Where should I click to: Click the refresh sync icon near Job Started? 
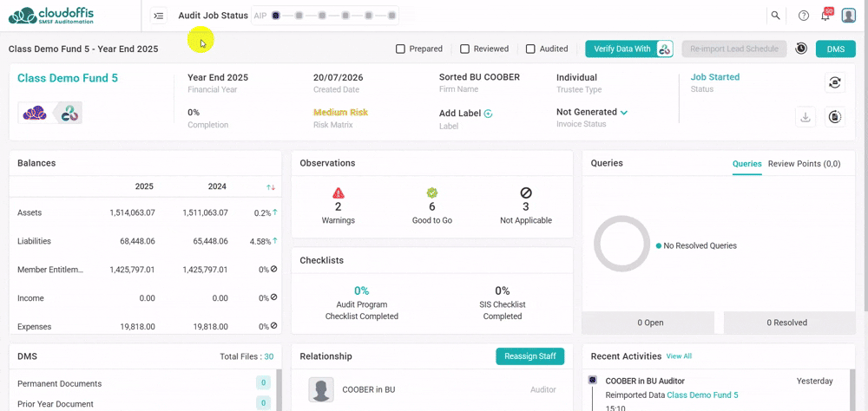tap(835, 83)
